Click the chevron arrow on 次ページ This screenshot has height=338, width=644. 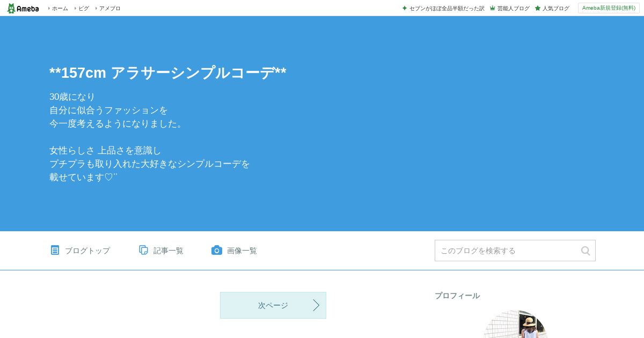pos(316,305)
